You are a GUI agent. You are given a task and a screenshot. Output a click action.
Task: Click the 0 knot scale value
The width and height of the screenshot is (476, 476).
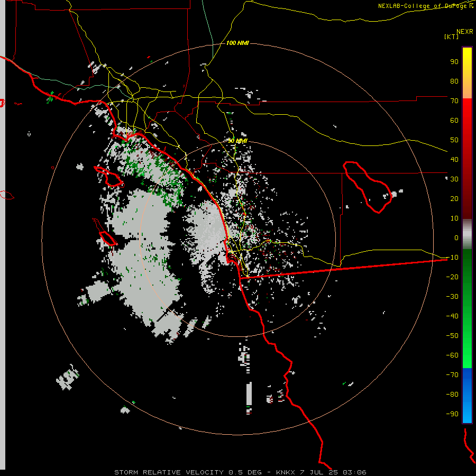pos(456,238)
